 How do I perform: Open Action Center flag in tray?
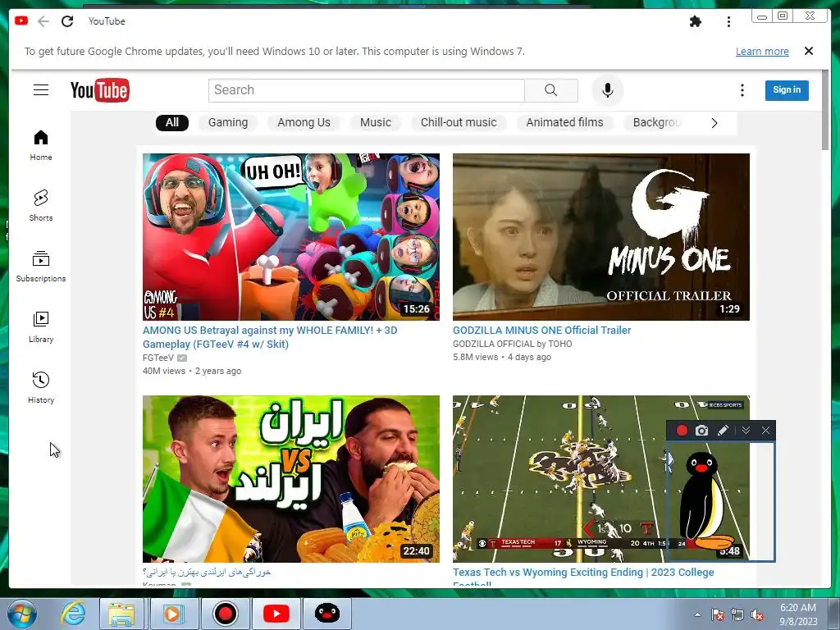tap(718, 614)
